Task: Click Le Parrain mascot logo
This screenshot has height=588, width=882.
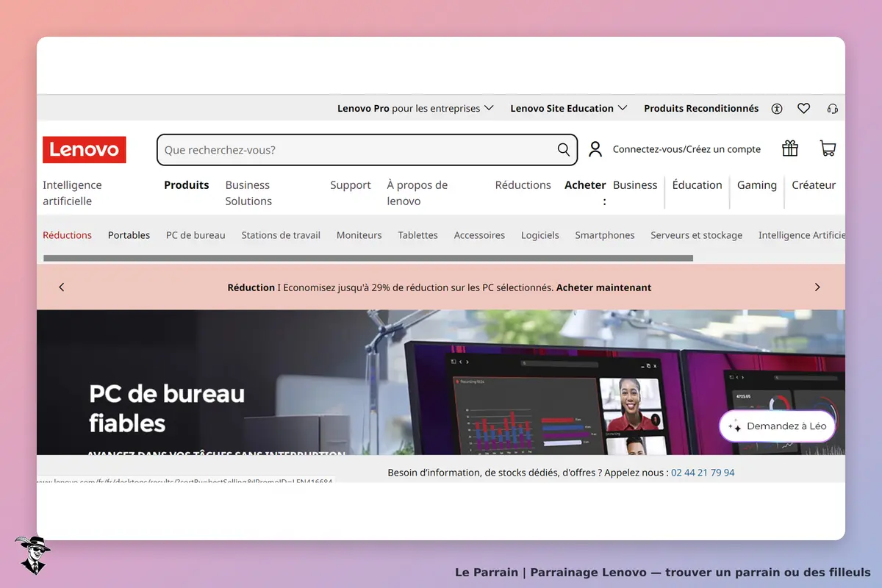Action: [32, 555]
